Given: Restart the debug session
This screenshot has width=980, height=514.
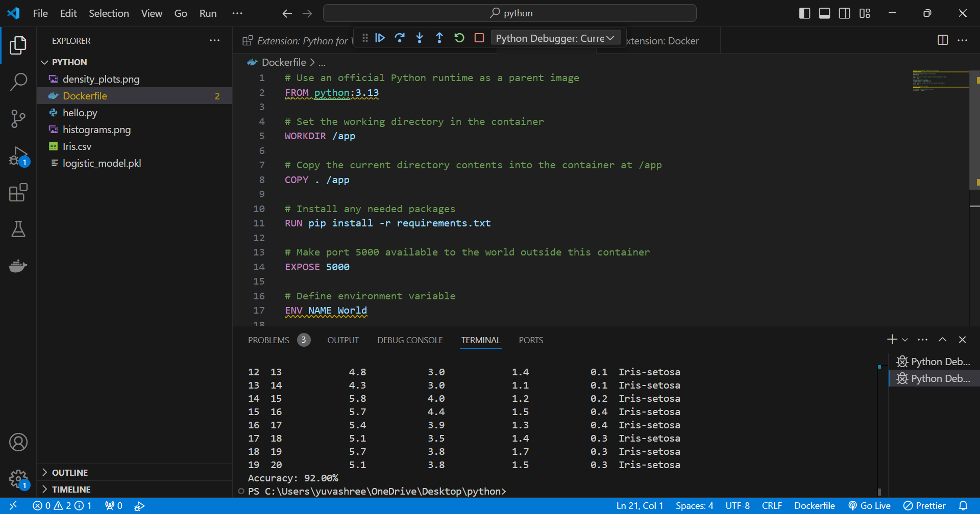Looking at the screenshot, I should point(459,38).
